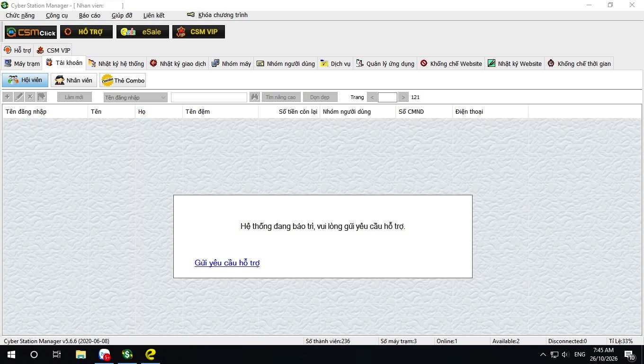This screenshot has height=364, width=644.
Task: Go to the previous page arrow
Action: tap(372, 97)
